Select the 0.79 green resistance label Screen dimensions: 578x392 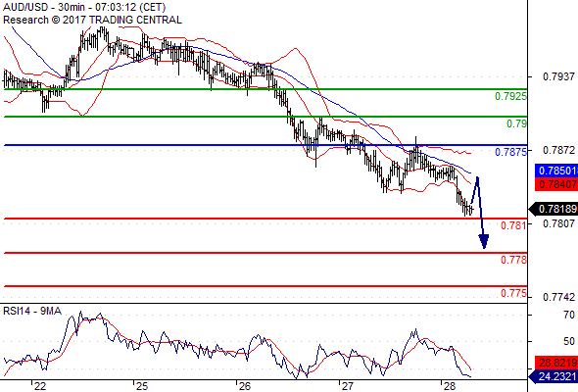tap(516, 123)
